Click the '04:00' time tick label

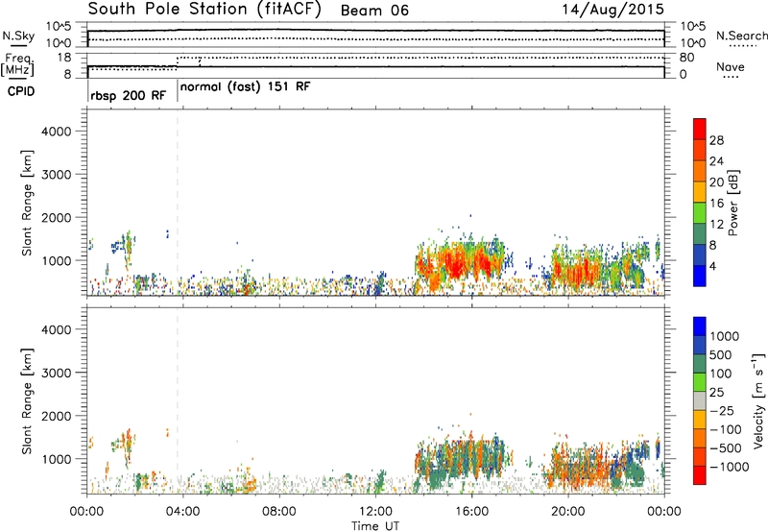click(x=182, y=512)
